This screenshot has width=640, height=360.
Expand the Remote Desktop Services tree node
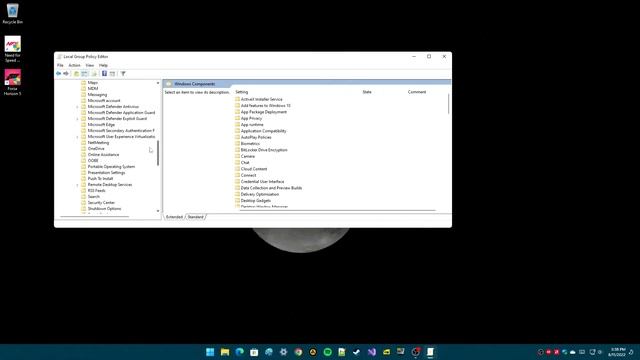pyautogui.click(x=78, y=185)
